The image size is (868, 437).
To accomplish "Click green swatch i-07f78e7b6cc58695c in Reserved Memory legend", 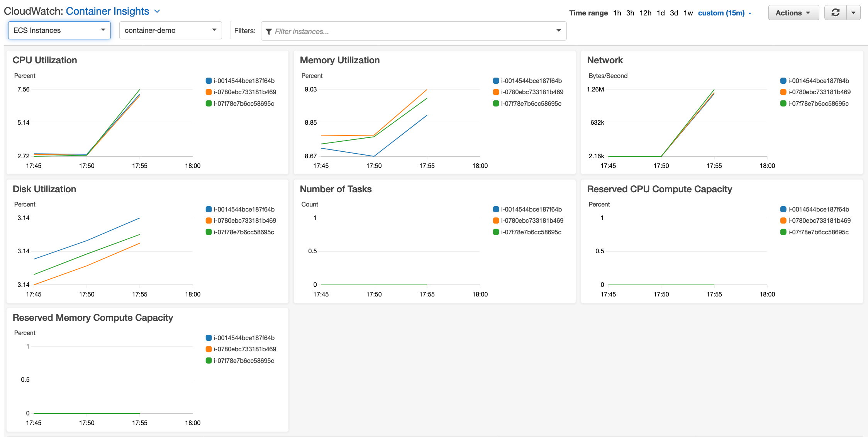I will [209, 361].
